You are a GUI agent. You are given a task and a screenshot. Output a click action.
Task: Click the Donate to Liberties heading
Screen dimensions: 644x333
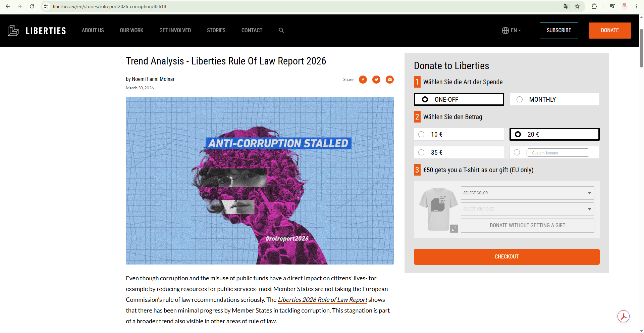point(451,66)
